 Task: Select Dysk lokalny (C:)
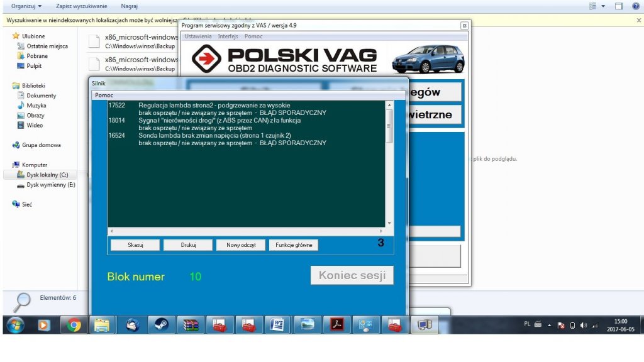pos(47,175)
